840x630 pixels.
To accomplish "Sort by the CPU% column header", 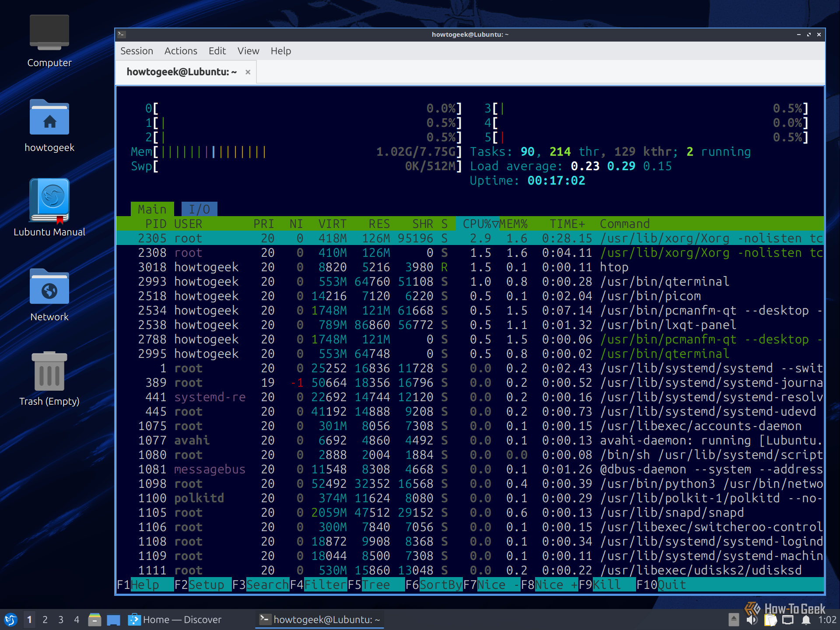I will click(477, 224).
